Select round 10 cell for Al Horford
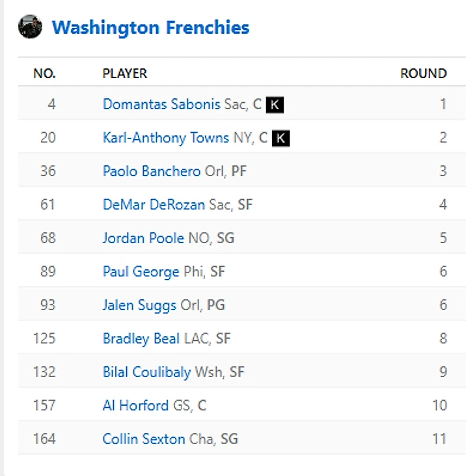The image size is (475, 476). click(x=439, y=405)
